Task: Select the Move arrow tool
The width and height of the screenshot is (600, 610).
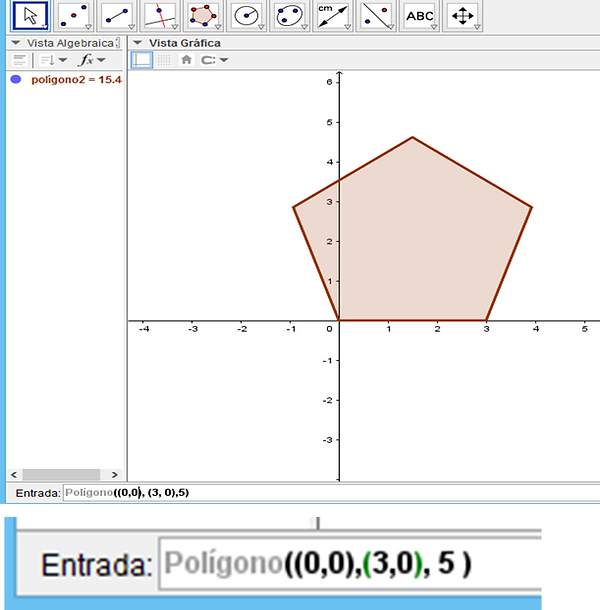Action: click(30, 16)
